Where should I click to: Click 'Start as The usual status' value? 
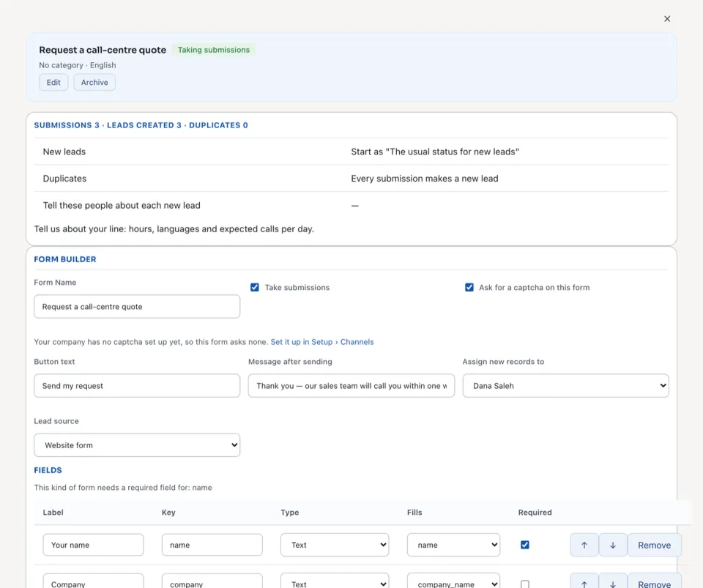point(435,152)
